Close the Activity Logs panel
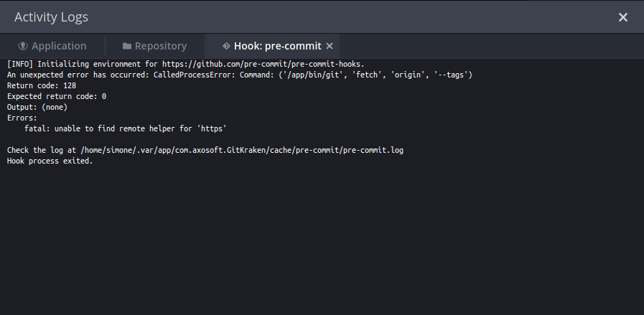The width and height of the screenshot is (644, 315). (x=623, y=17)
